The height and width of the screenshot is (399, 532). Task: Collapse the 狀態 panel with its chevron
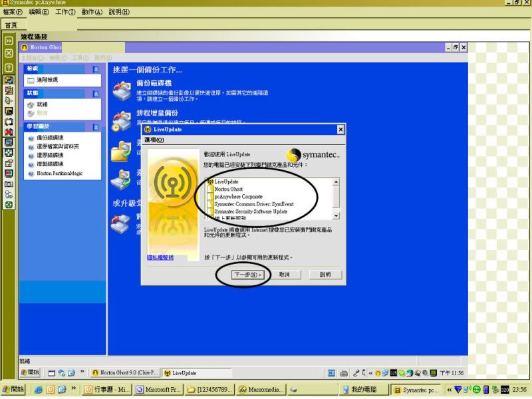pyautogui.click(x=96, y=94)
